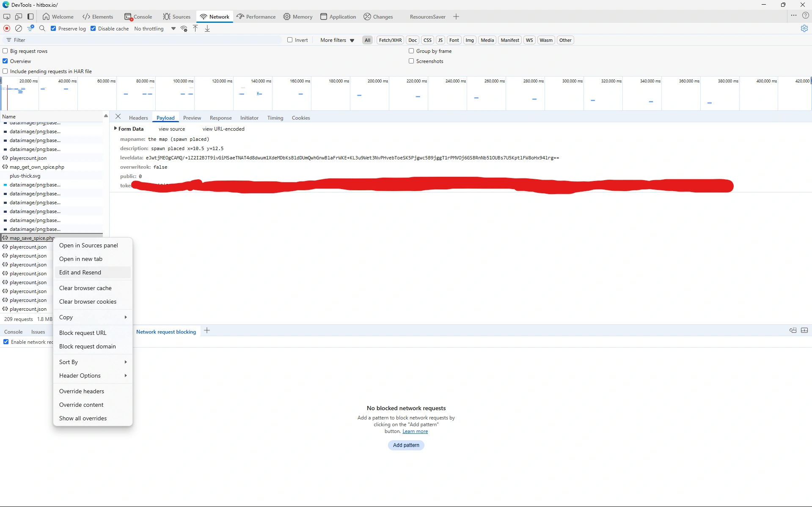Add another tool tab with plus

click(x=456, y=16)
